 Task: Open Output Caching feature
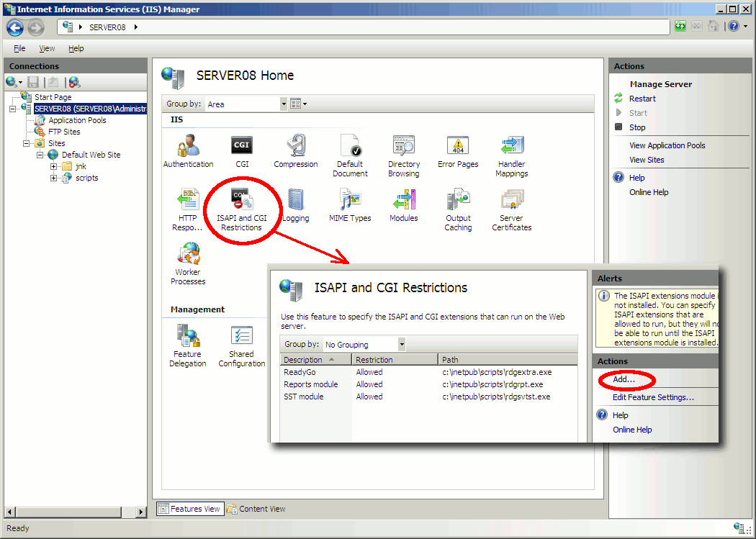[x=458, y=209]
